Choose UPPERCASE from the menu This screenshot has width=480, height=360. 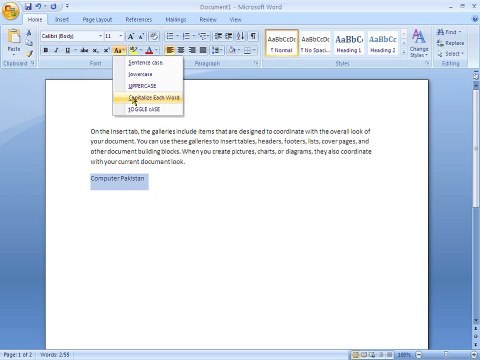pyautogui.click(x=148, y=86)
